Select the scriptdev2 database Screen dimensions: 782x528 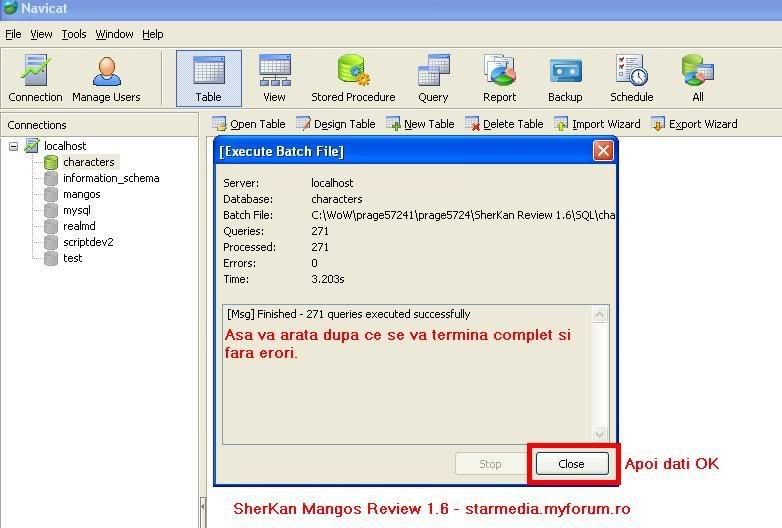(x=88, y=242)
